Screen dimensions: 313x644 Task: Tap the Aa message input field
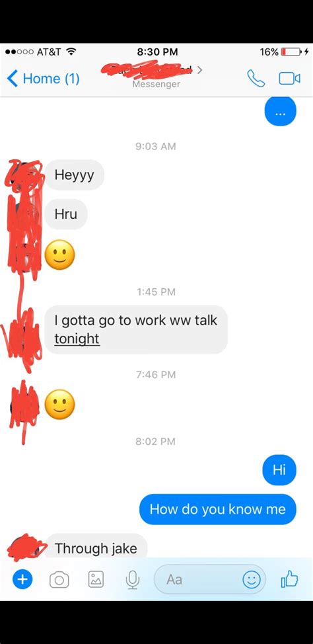pyautogui.click(x=210, y=579)
